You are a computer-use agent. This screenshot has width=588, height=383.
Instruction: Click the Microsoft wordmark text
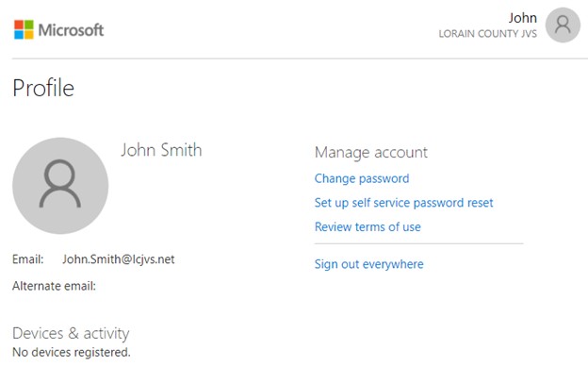tap(71, 30)
